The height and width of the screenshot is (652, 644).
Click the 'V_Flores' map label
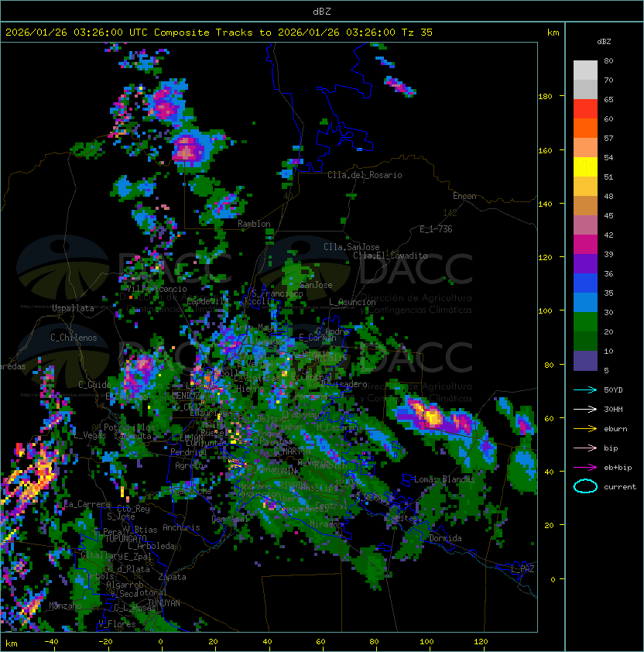point(117,624)
